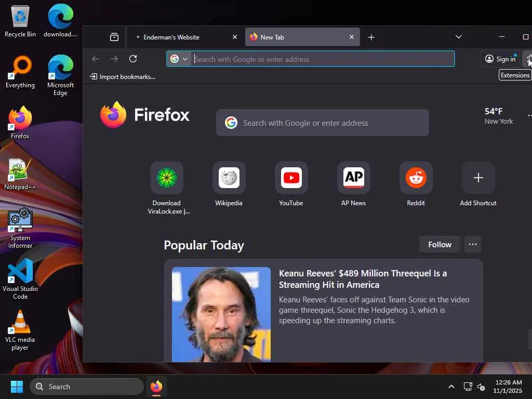Image resolution: width=532 pixels, height=399 pixels.
Task: Open System Informer shortcut
Action: tap(20, 228)
